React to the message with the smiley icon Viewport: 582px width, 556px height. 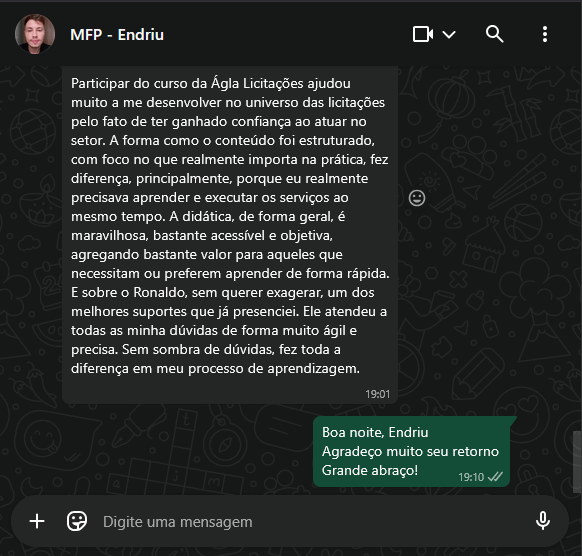point(417,198)
